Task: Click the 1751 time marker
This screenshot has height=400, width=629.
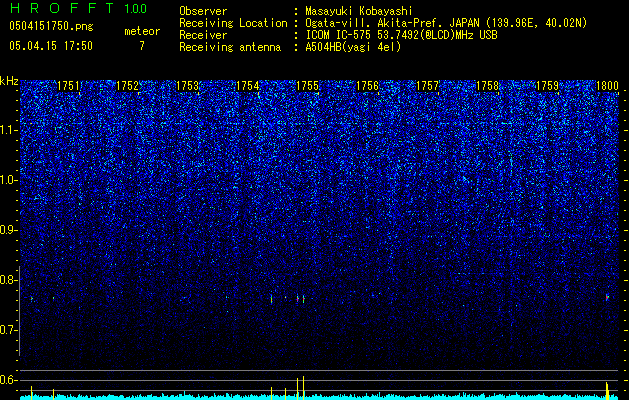Action: 69,86
